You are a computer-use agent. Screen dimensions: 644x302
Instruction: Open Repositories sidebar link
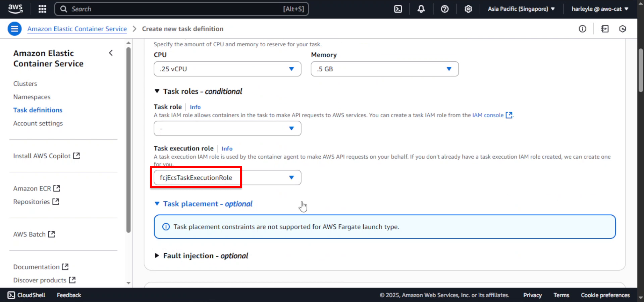tap(32, 202)
